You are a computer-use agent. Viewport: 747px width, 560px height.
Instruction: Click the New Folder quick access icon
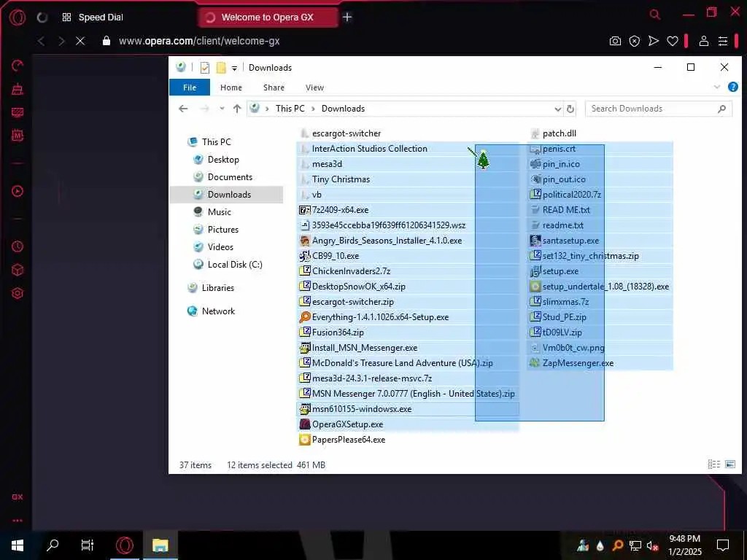(x=221, y=68)
